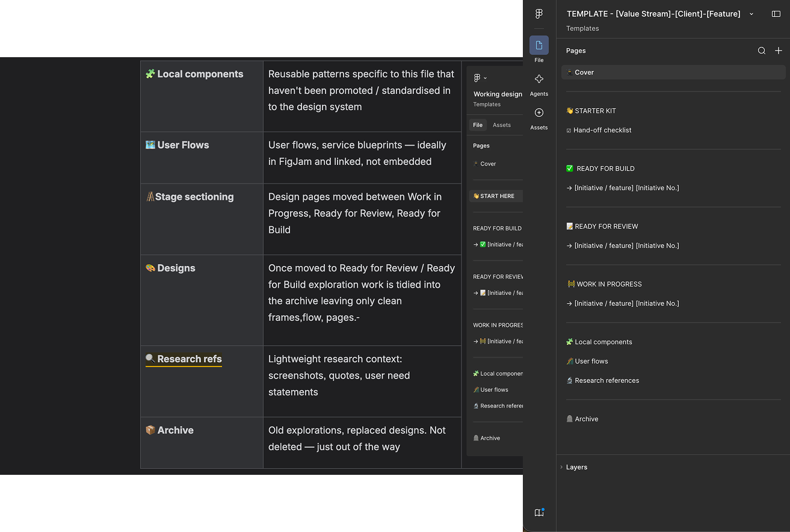790x532 pixels.
Task: Click 'Working design' title in embedded panel
Action: click(498, 94)
